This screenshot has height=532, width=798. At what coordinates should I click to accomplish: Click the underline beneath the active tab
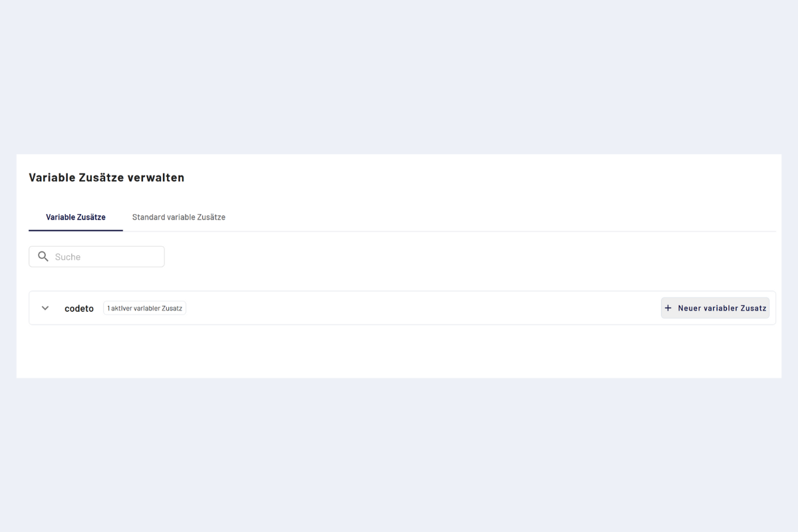(76, 230)
